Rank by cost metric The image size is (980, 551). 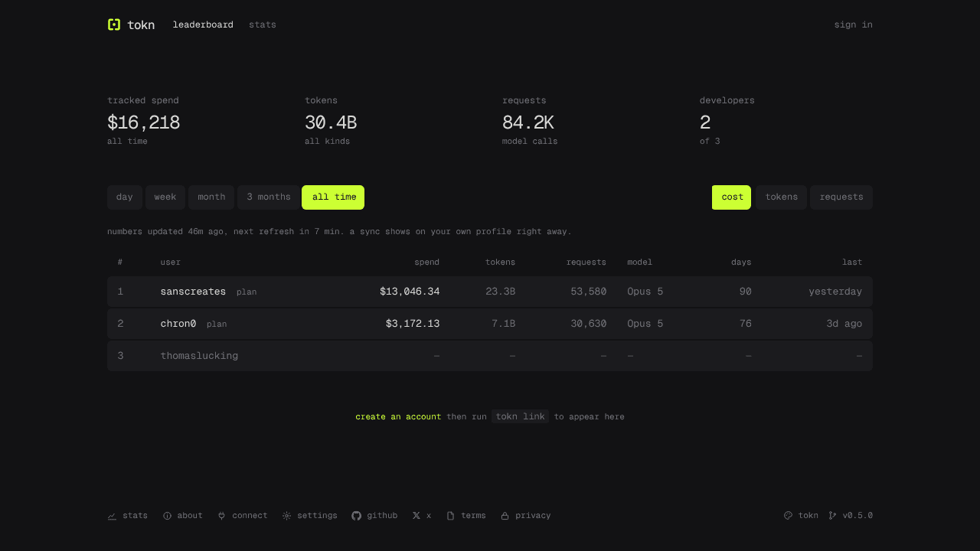click(x=732, y=197)
